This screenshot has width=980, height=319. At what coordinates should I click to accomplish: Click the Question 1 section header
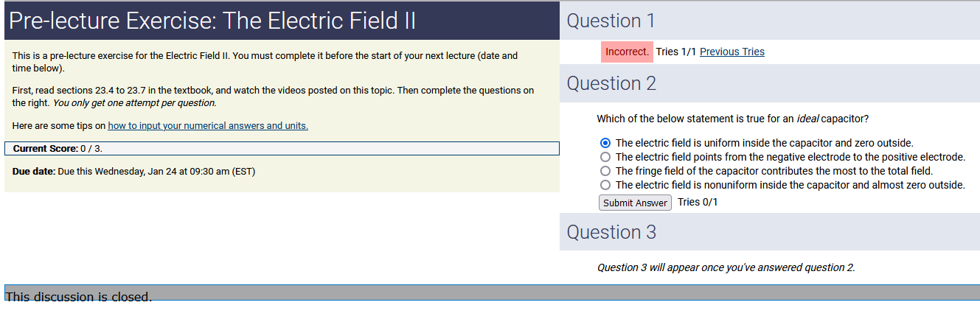[x=611, y=21]
